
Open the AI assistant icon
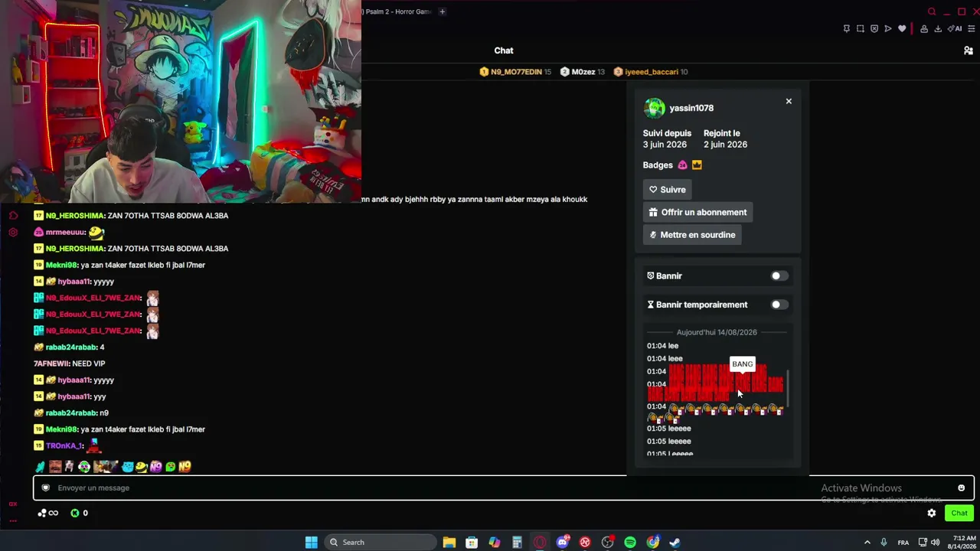tap(955, 29)
